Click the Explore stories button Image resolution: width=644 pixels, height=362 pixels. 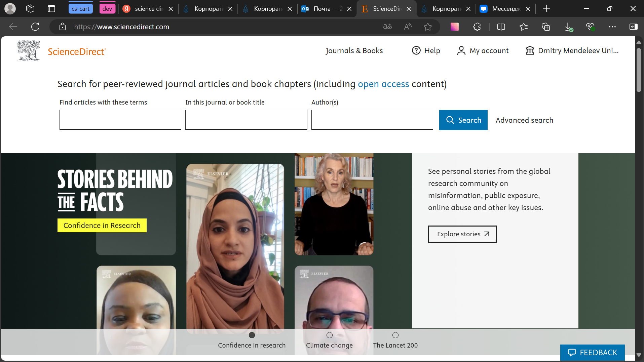(x=462, y=234)
